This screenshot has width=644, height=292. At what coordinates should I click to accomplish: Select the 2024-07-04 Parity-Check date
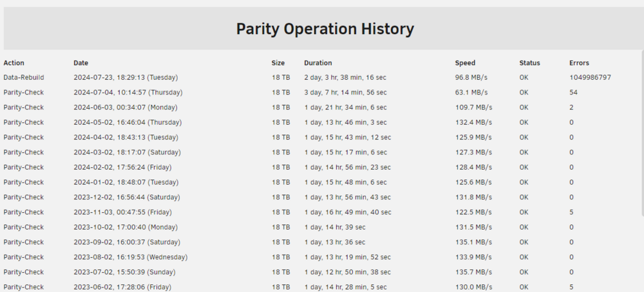pos(128,93)
